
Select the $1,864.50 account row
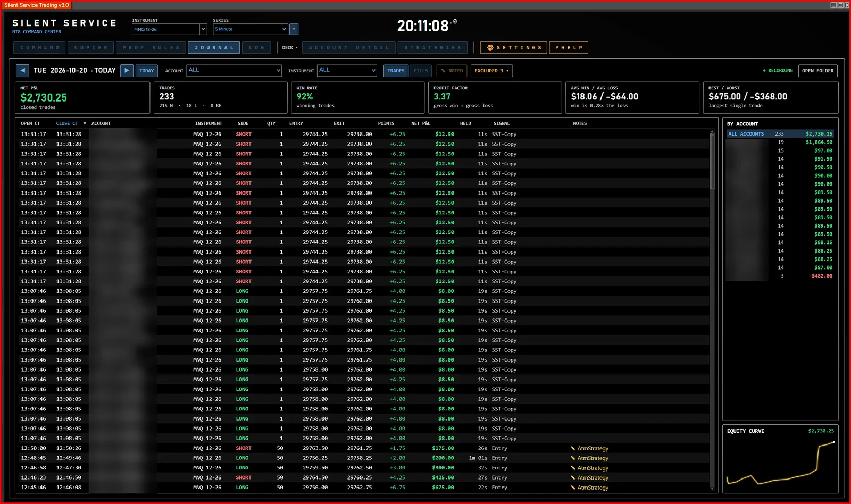coord(780,142)
